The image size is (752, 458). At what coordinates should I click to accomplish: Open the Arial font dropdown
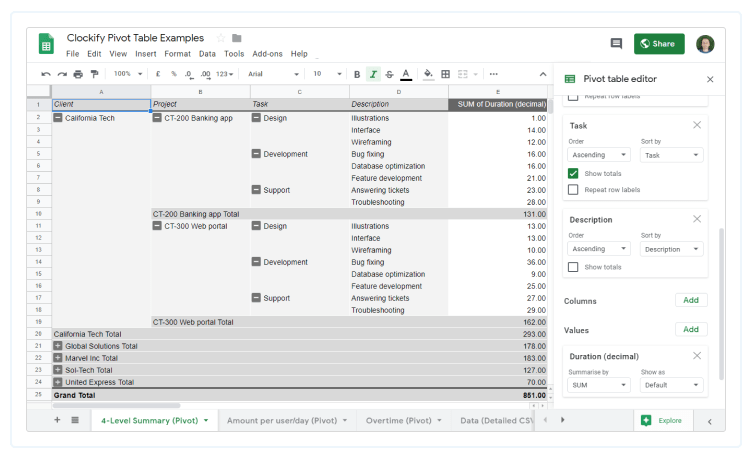[273, 74]
